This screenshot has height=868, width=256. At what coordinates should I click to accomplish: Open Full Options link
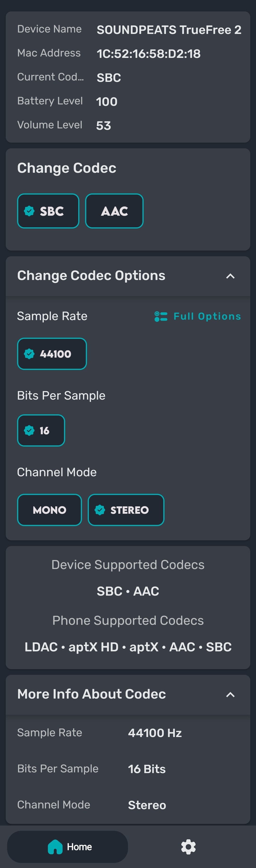click(x=198, y=316)
